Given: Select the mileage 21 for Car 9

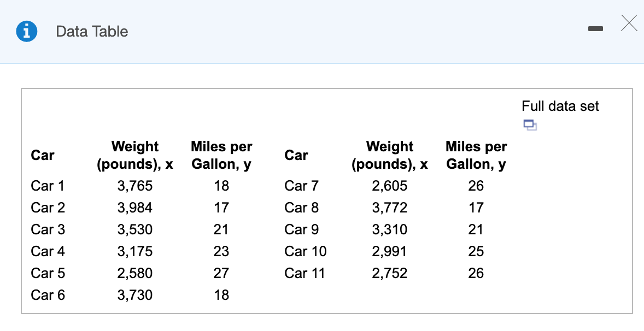Looking at the screenshot, I should coord(476,229).
